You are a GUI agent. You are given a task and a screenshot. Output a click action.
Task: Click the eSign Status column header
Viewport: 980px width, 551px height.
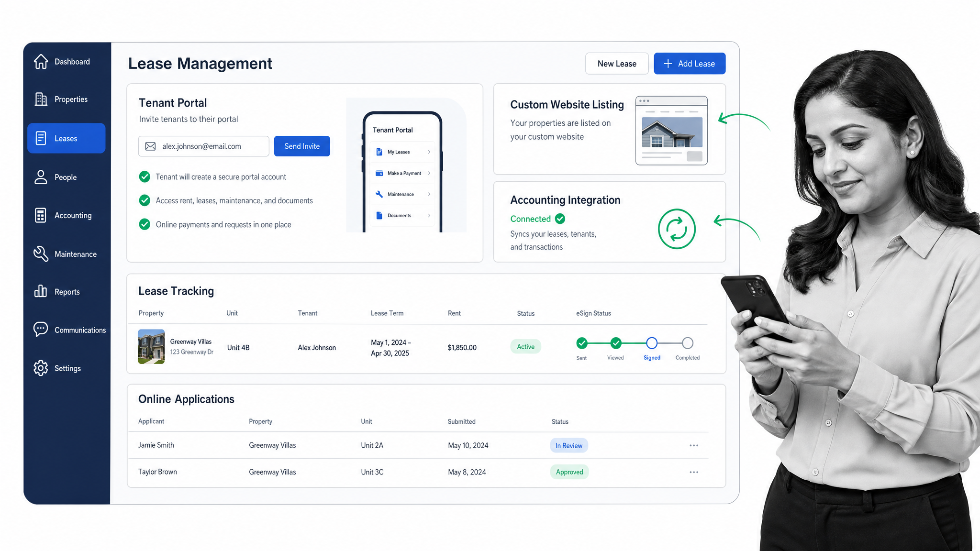pyautogui.click(x=593, y=313)
